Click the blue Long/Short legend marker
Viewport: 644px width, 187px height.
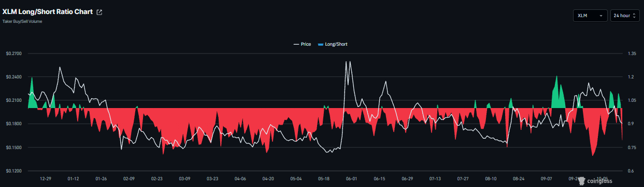click(x=321, y=44)
